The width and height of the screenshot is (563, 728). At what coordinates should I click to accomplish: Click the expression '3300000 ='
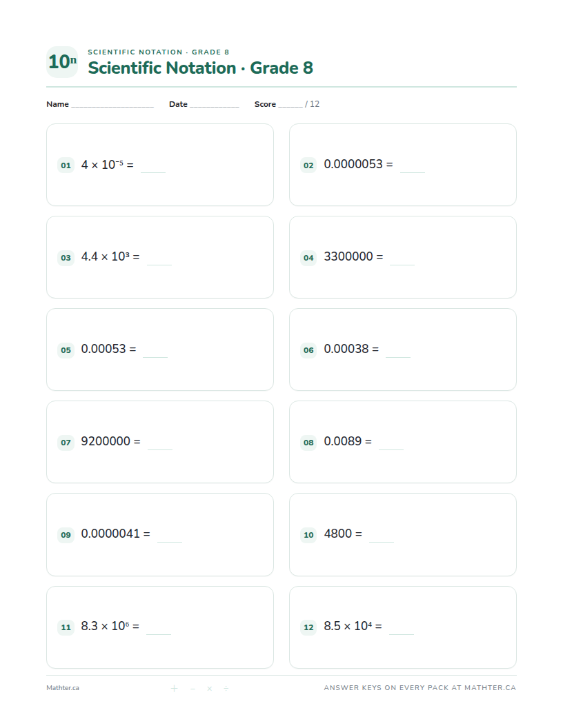coord(353,256)
